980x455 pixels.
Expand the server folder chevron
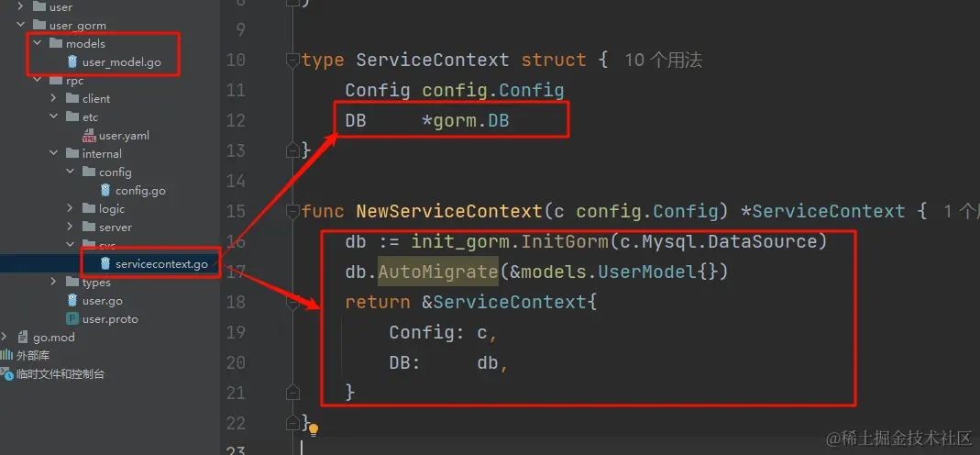(71, 227)
